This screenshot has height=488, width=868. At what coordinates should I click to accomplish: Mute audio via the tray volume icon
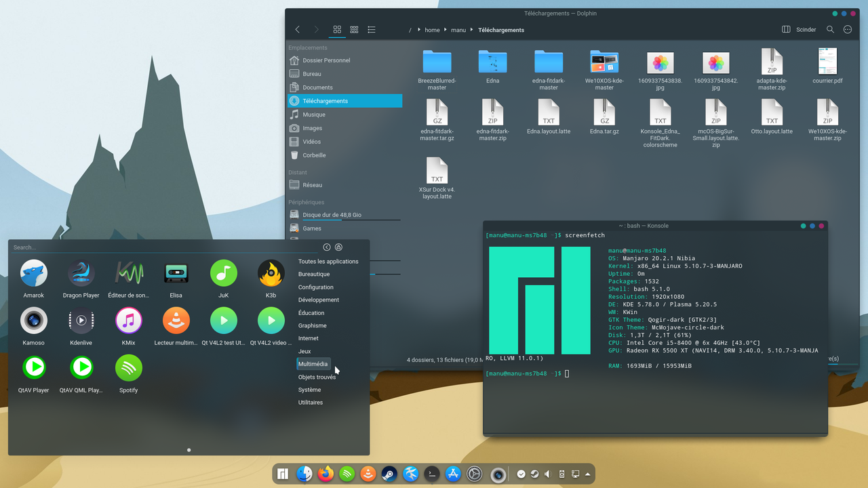[x=547, y=474]
